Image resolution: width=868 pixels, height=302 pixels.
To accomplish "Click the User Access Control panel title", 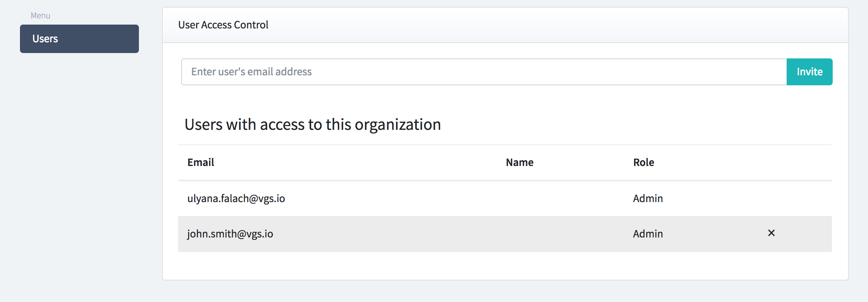I will click(223, 25).
